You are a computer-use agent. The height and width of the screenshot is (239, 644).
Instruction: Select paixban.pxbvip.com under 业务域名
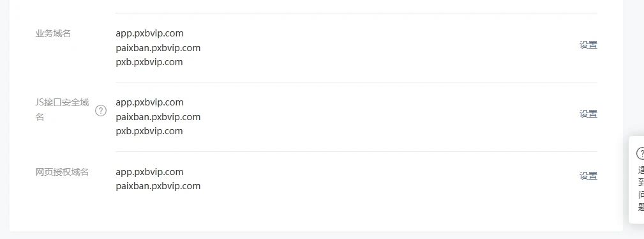pos(158,48)
